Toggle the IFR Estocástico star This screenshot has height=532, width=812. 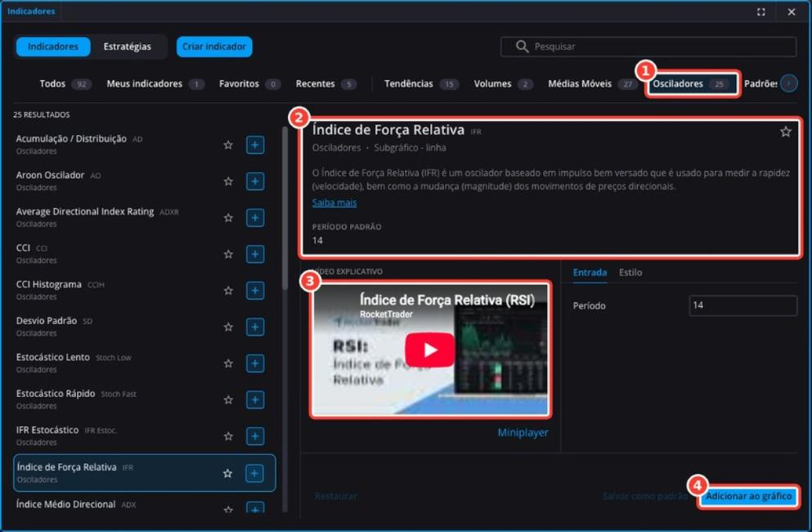tap(228, 436)
